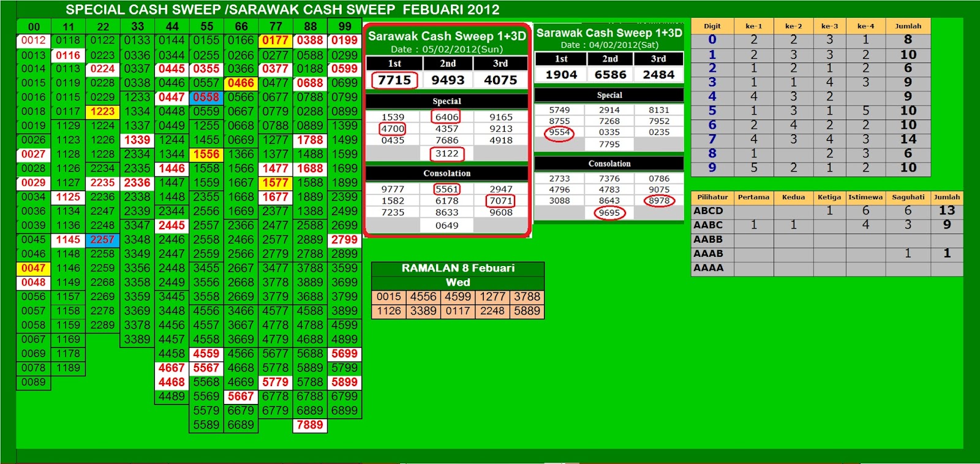Select 5889 in the RAMALAN table

(527, 311)
